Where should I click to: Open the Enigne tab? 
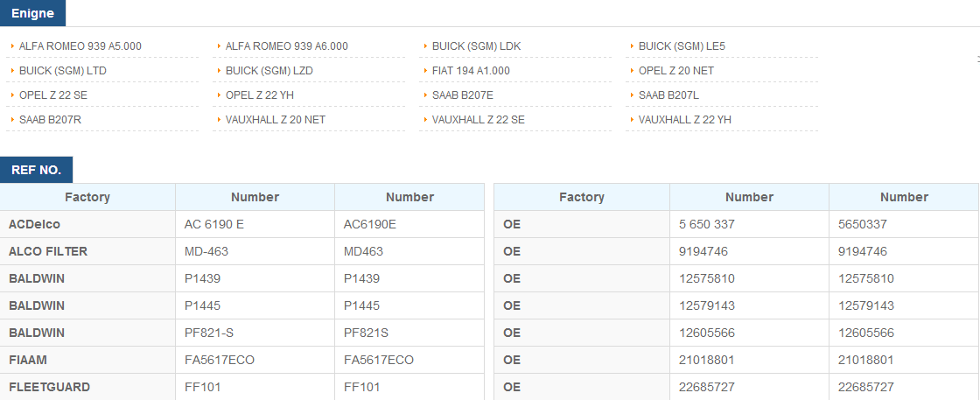click(32, 13)
